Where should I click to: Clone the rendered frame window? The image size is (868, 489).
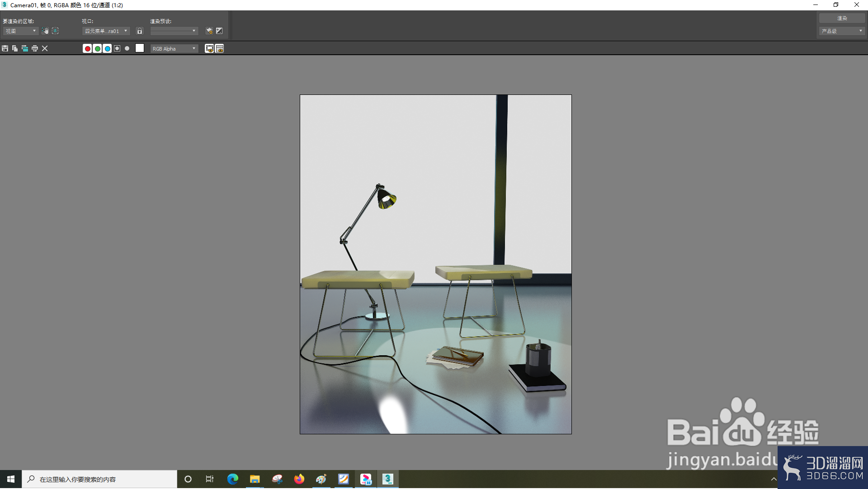click(25, 49)
